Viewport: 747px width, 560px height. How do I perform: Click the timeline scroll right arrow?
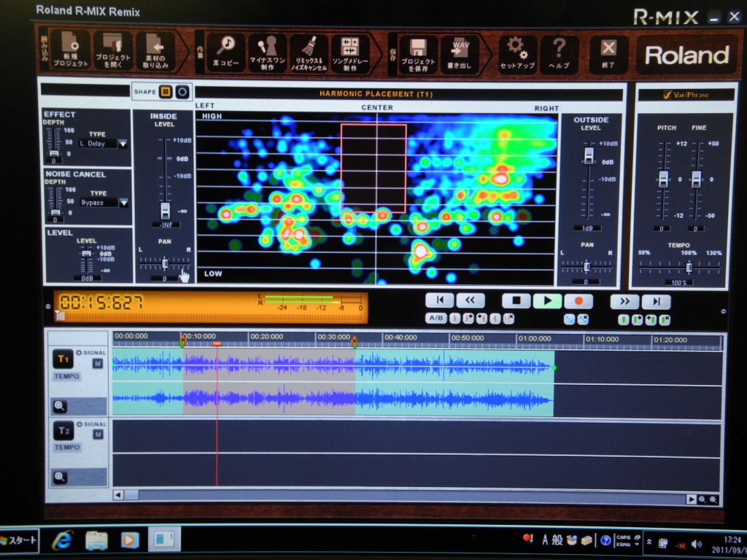pos(691,499)
